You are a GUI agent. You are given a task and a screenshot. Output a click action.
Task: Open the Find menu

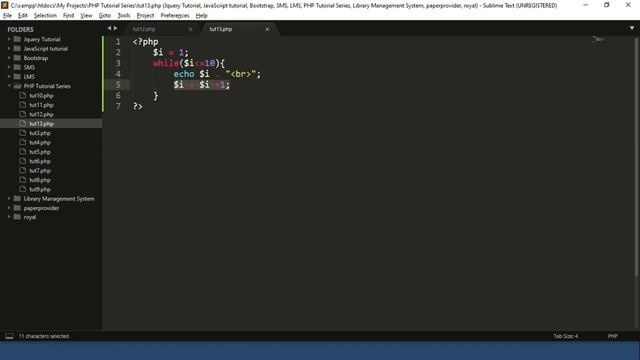pos(68,16)
